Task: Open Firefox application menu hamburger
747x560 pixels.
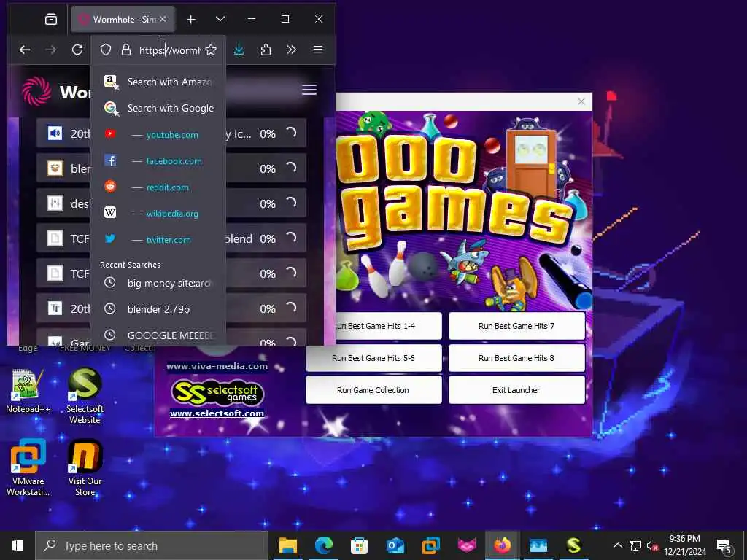Action: tap(318, 50)
